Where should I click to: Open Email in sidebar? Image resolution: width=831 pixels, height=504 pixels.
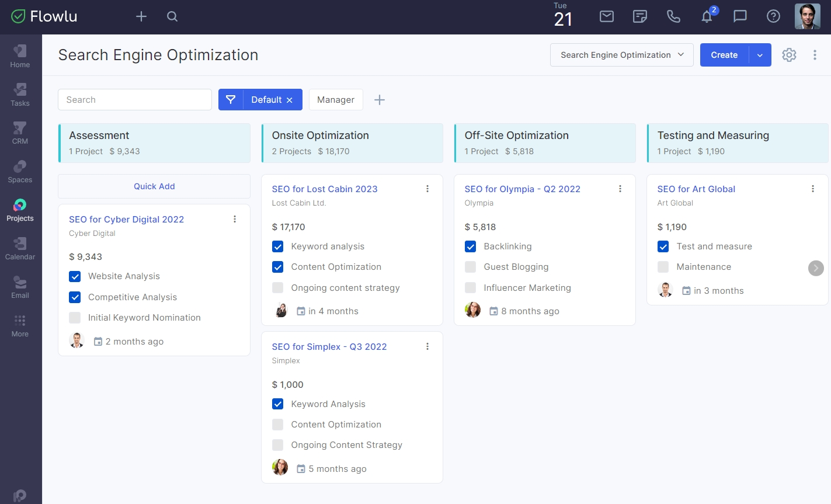pyautogui.click(x=20, y=287)
